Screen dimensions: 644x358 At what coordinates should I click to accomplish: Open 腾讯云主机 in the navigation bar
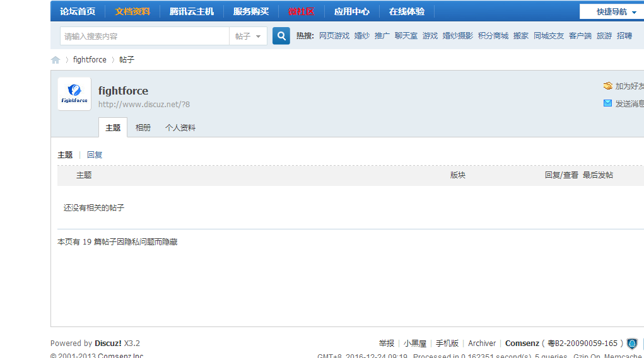point(192,11)
